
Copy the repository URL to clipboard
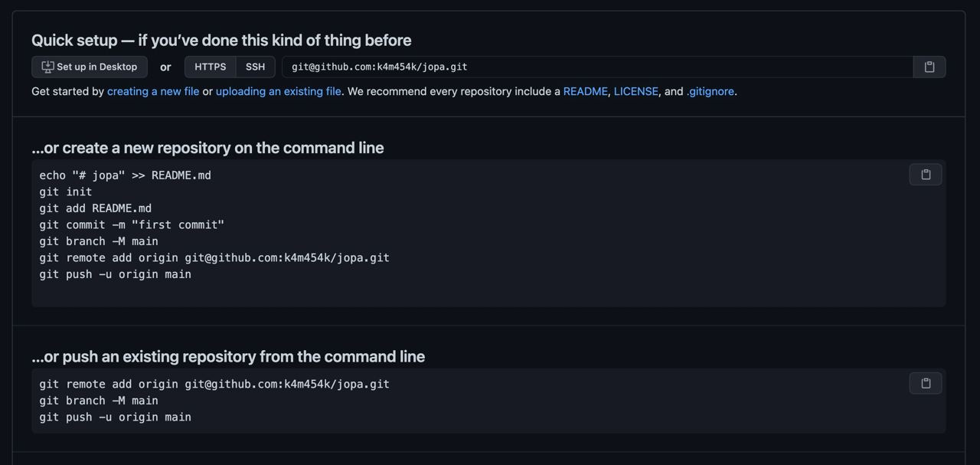pos(929,67)
